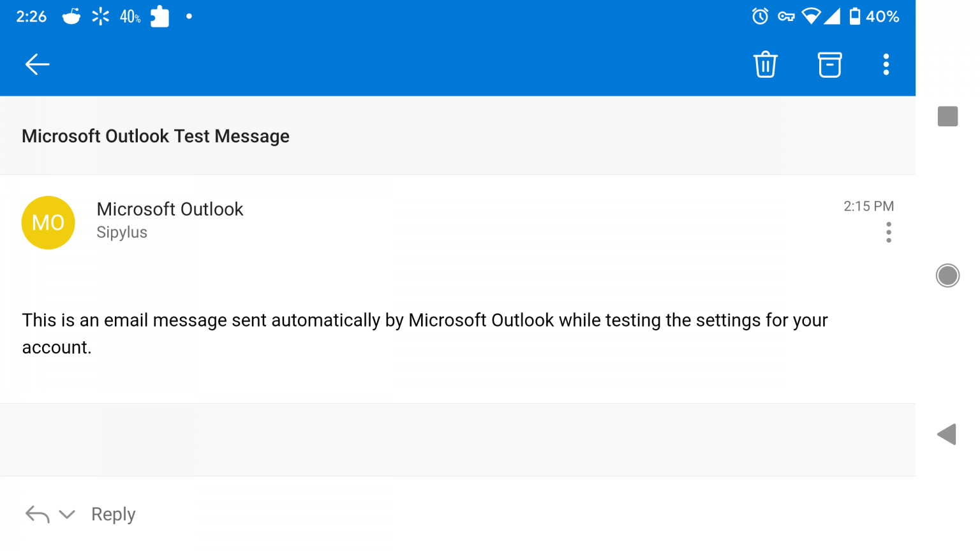Tap the Wi-Fi signal status icon
980x551 pixels.
(811, 17)
